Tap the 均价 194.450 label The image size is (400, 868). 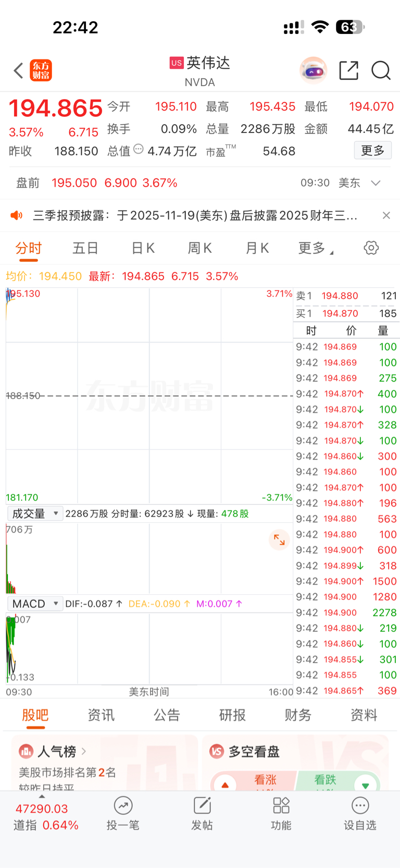coord(44,276)
